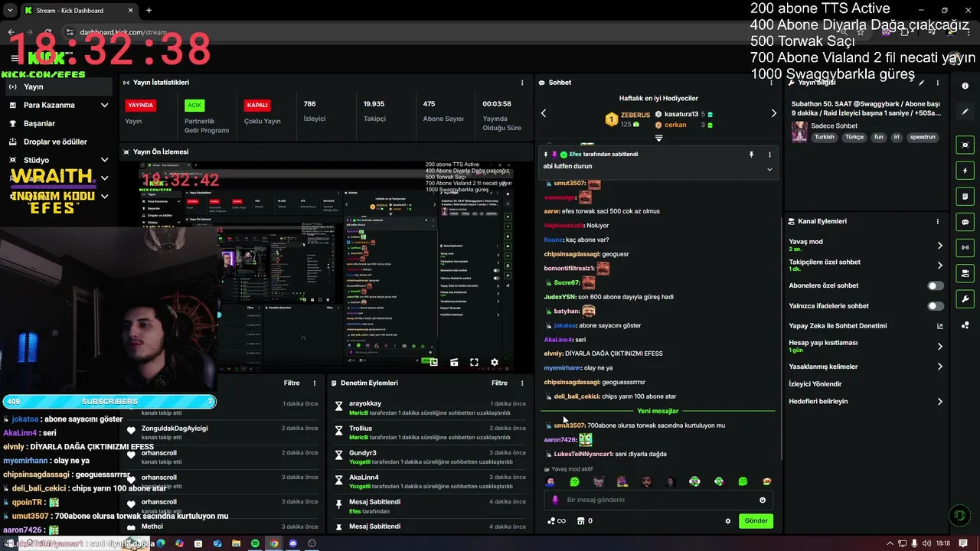
Task: Select the document sidebar widget icon
Action: click(x=965, y=196)
